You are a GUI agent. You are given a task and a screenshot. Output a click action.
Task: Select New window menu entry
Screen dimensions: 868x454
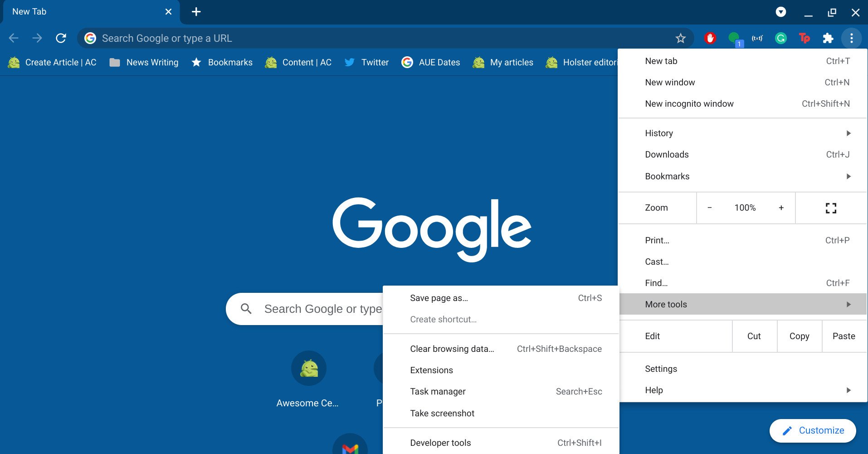click(x=742, y=82)
